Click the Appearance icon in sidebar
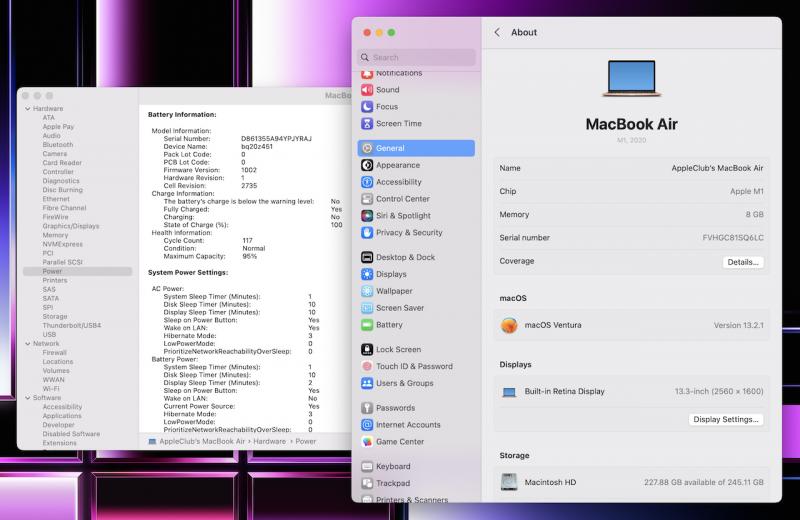This screenshot has width=800, height=520. point(367,165)
